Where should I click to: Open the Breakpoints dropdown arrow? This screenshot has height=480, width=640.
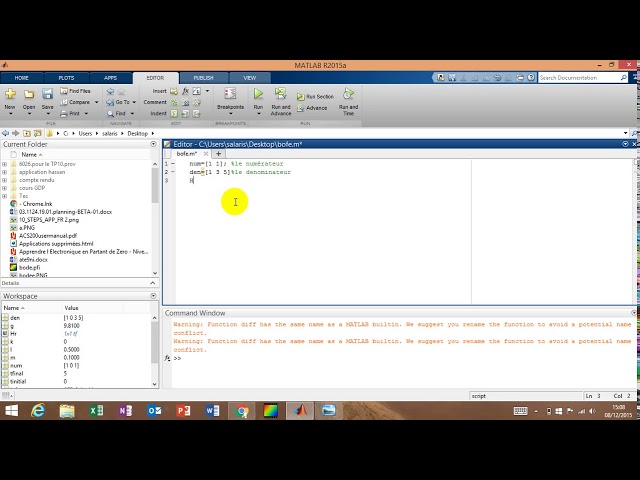230,114
